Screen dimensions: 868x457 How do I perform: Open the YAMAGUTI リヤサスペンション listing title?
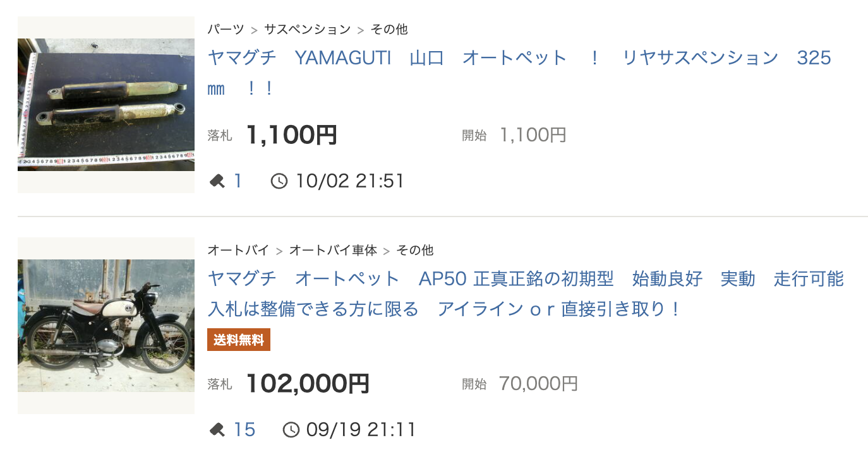(x=519, y=58)
